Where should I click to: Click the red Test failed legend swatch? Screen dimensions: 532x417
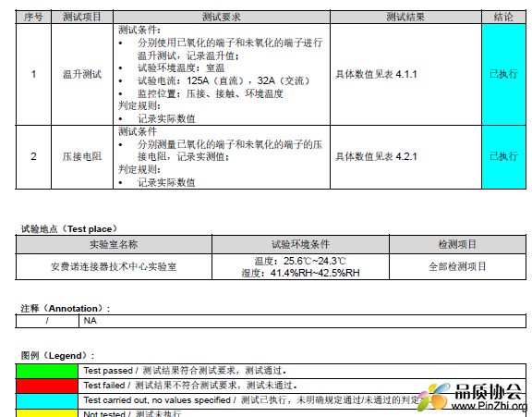pyautogui.click(x=47, y=386)
